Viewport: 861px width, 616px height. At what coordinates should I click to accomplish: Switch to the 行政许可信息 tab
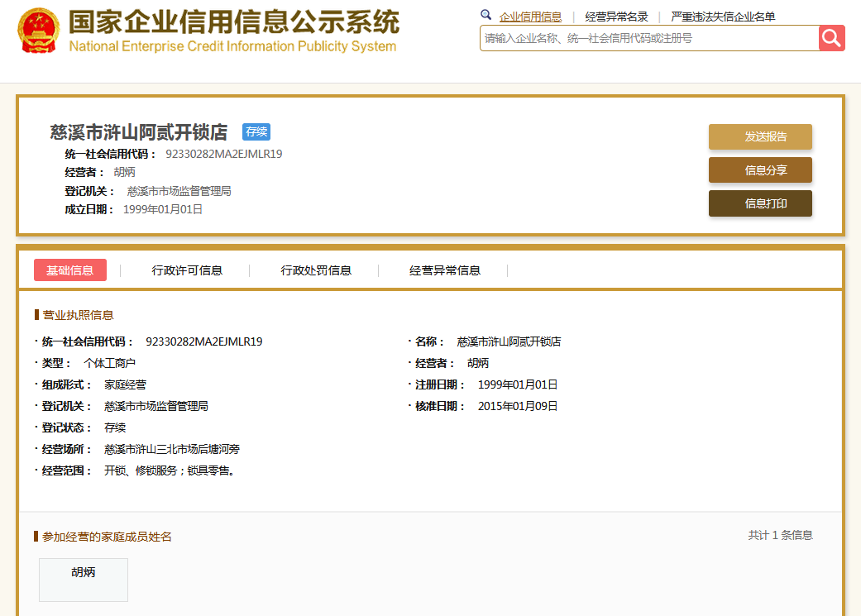pyautogui.click(x=187, y=270)
